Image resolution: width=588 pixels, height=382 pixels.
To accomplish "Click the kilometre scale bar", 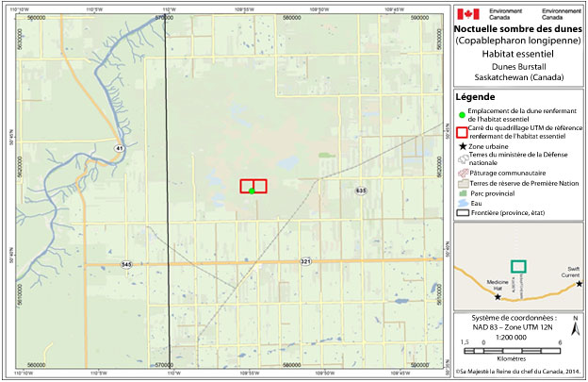I will click(x=511, y=350).
